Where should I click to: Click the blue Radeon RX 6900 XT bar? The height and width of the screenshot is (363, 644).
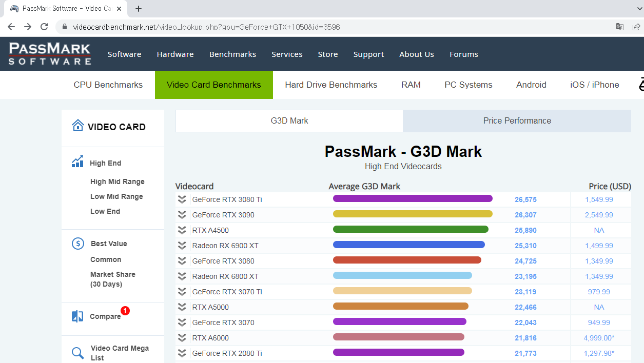click(x=409, y=245)
